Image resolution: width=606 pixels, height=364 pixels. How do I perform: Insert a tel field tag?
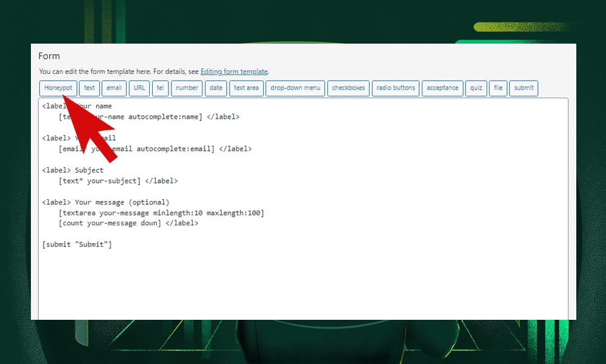click(160, 88)
